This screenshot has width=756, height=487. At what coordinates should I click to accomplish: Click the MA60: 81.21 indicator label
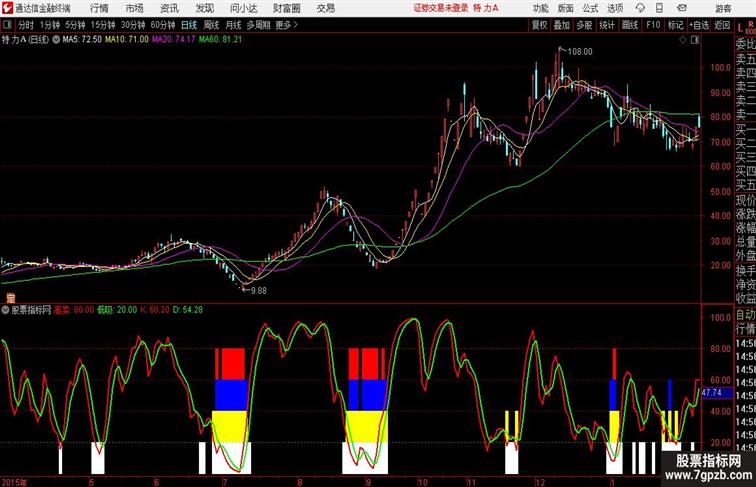point(220,40)
